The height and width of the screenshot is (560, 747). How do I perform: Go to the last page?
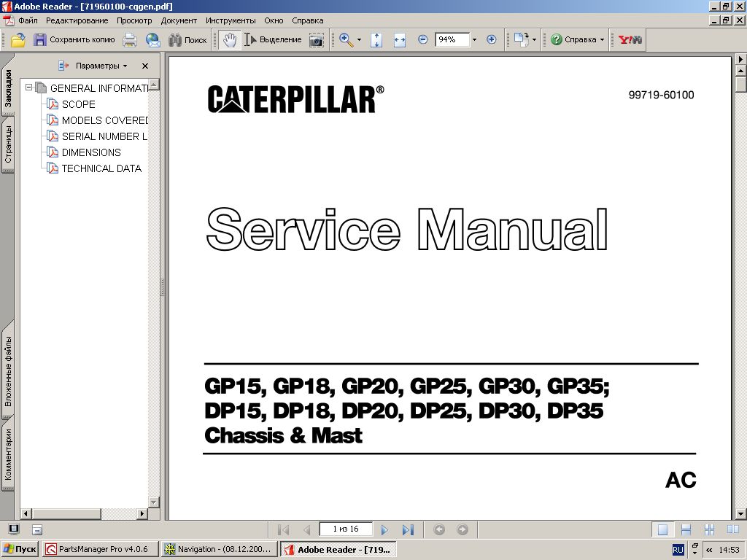pos(408,530)
